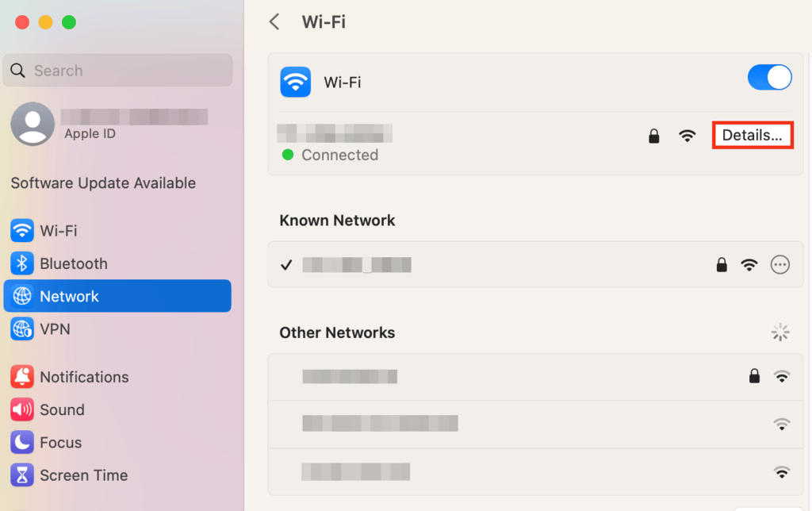The height and width of the screenshot is (511, 812).
Task: Click the lock icon of connected network
Action: coord(653,136)
